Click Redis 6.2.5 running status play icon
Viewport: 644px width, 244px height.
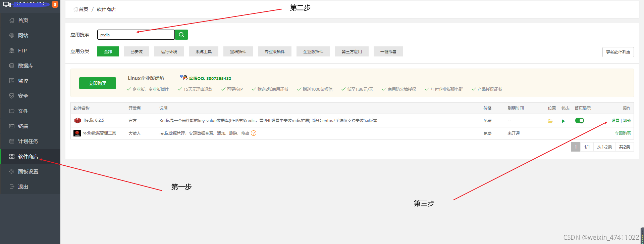pos(563,121)
